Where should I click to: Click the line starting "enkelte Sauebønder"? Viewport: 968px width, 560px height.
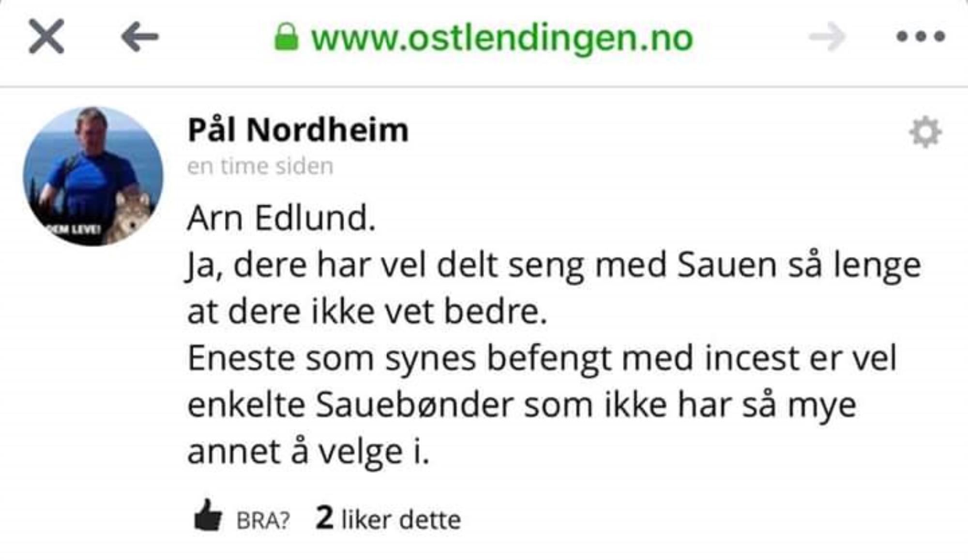522,405
